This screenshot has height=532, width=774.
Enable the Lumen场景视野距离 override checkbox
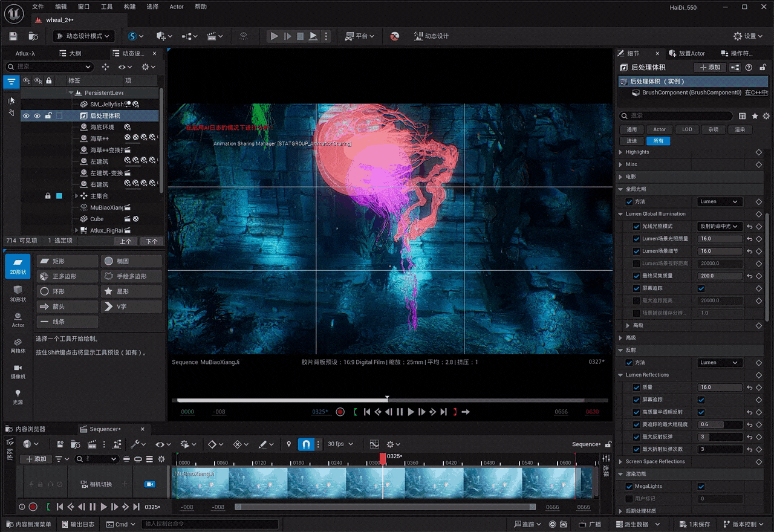[636, 264]
